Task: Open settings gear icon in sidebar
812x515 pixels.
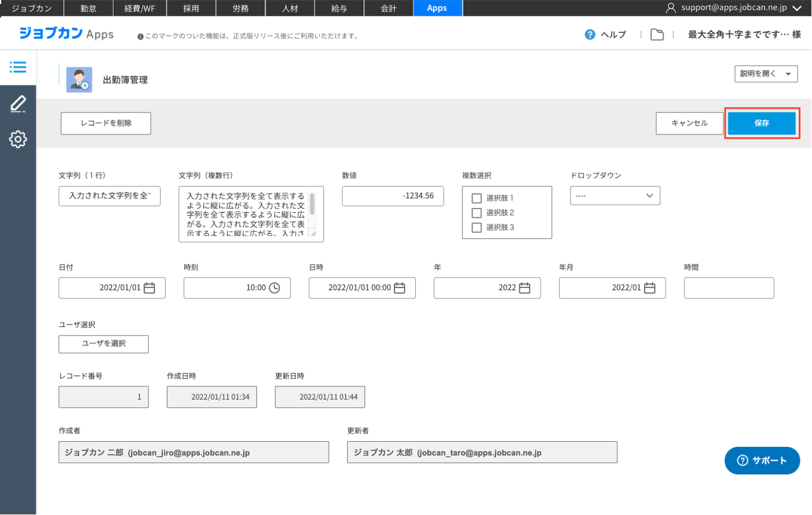Action: pos(18,139)
